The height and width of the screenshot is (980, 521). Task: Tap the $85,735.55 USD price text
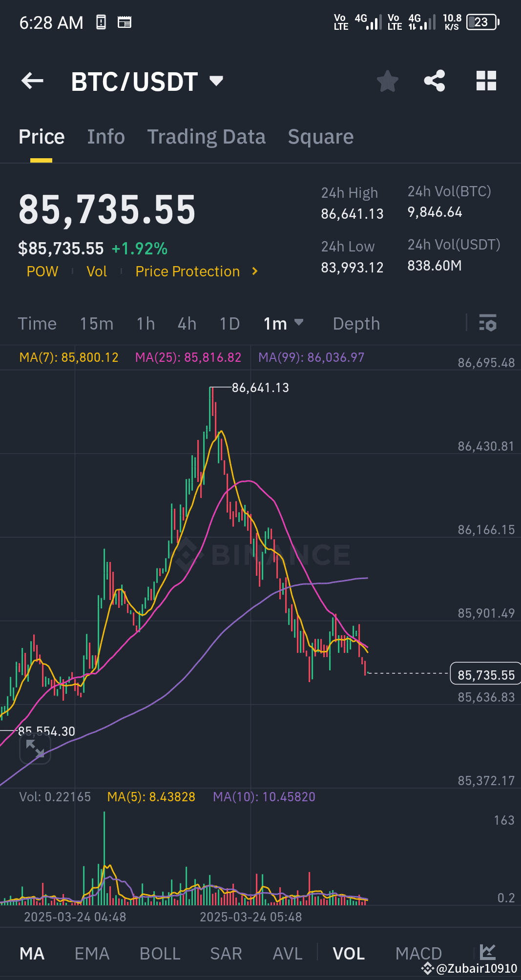61,249
